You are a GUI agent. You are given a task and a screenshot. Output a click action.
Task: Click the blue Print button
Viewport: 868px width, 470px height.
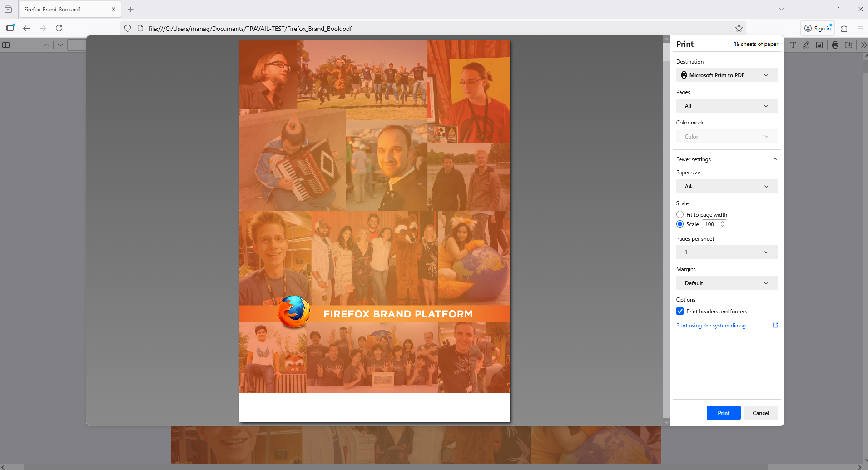[723, 413]
